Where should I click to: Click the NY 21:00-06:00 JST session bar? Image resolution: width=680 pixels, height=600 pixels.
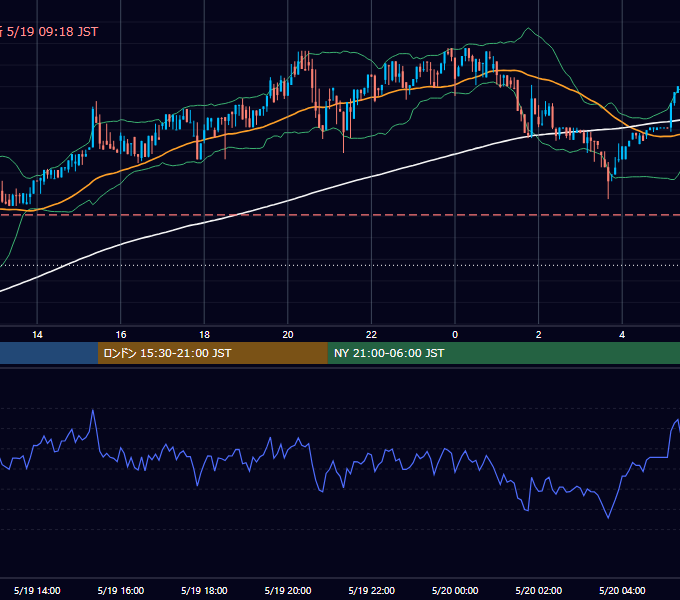503,353
